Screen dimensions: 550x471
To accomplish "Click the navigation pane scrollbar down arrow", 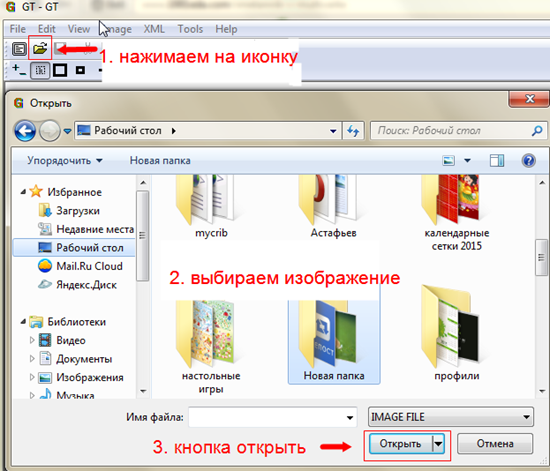I will point(143,391).
